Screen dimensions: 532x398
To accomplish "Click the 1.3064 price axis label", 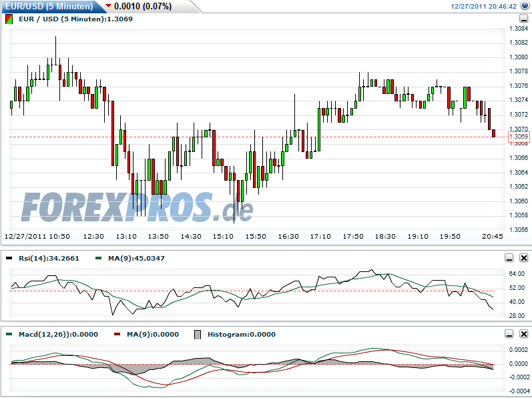I will point(519,173).
